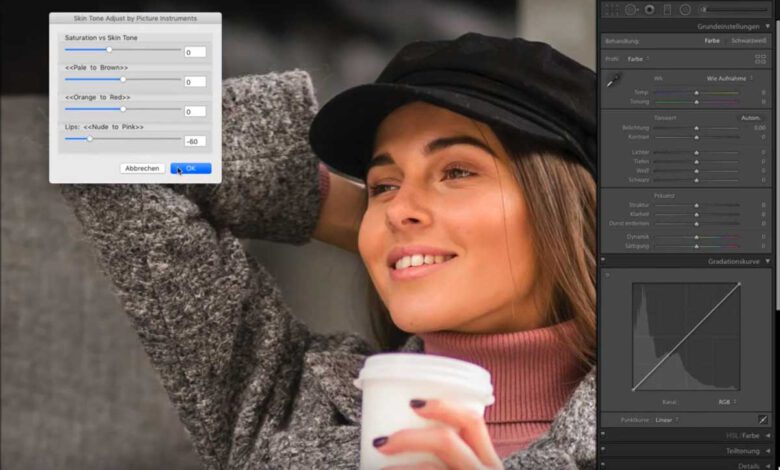Click the Pale to Brown value field

[x=195, y=82]
